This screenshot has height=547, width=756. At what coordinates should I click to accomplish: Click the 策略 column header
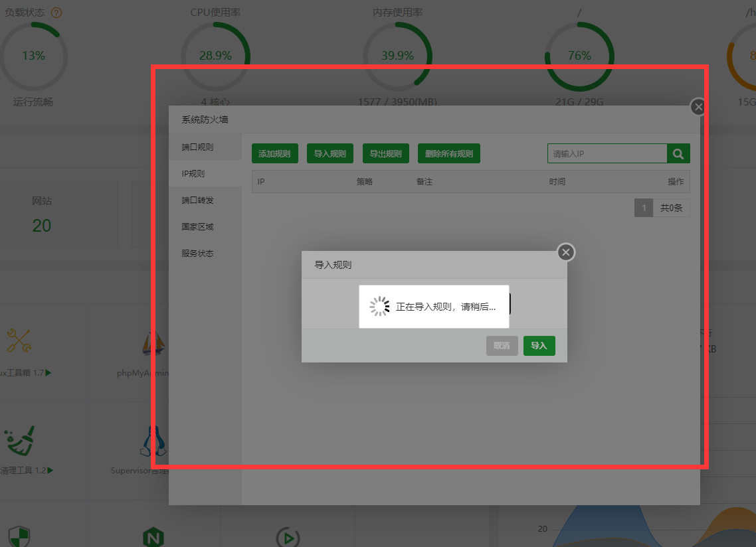point(365,182)
